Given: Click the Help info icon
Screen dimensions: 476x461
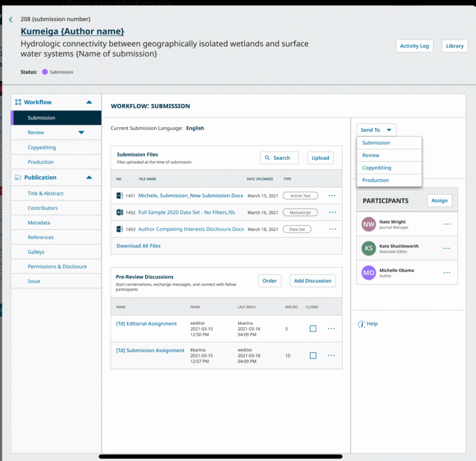Looking at the screenshot, I should (361, 324).
